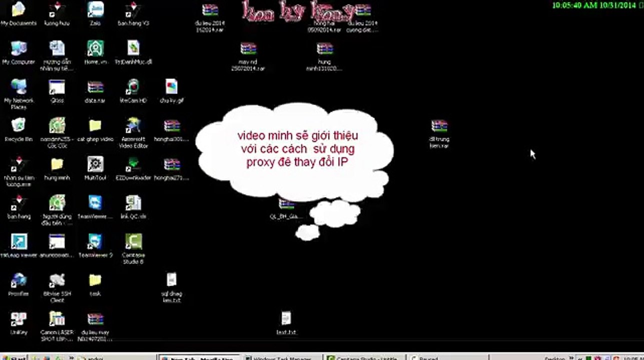Switch to Camtasia Studio taskbar button
Viewport: 644px width, 360px height.
[365, 357]
